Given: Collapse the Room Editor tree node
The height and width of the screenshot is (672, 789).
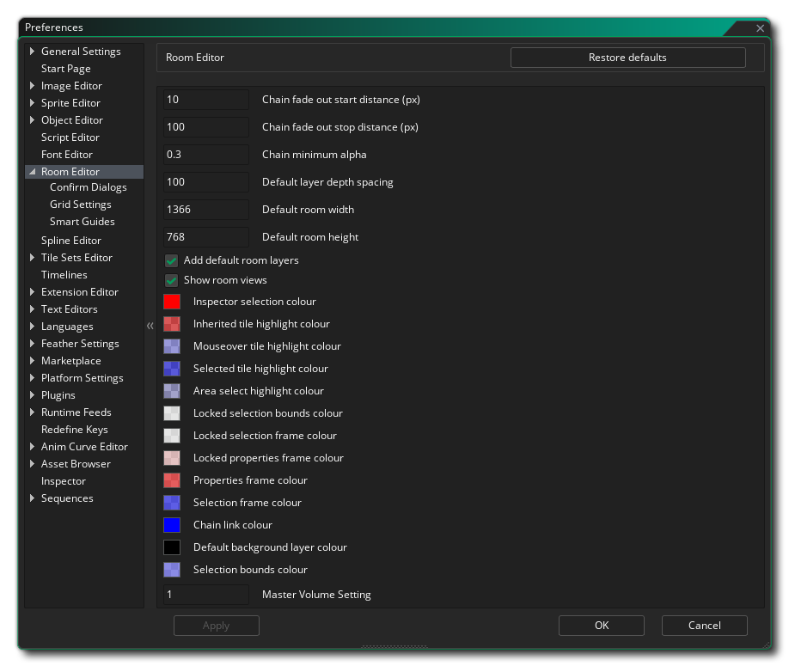Looking at the screenshot, I should point(32,172).
